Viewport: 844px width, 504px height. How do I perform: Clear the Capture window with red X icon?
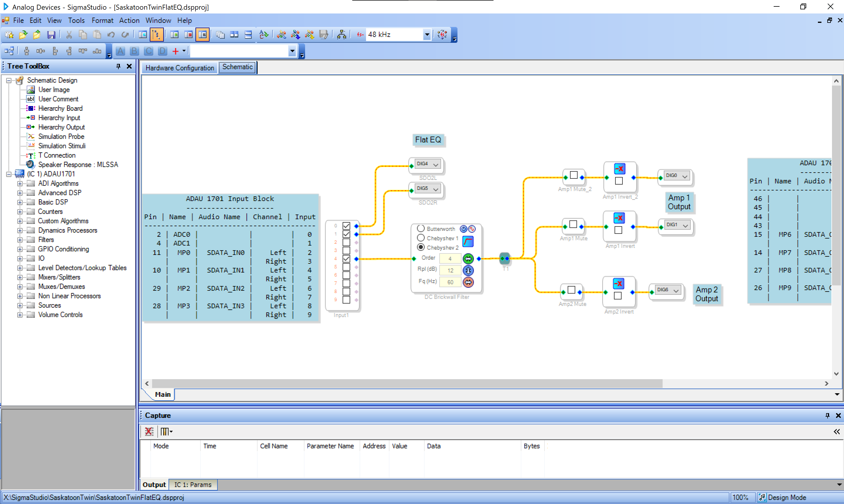tap(149, 432)
